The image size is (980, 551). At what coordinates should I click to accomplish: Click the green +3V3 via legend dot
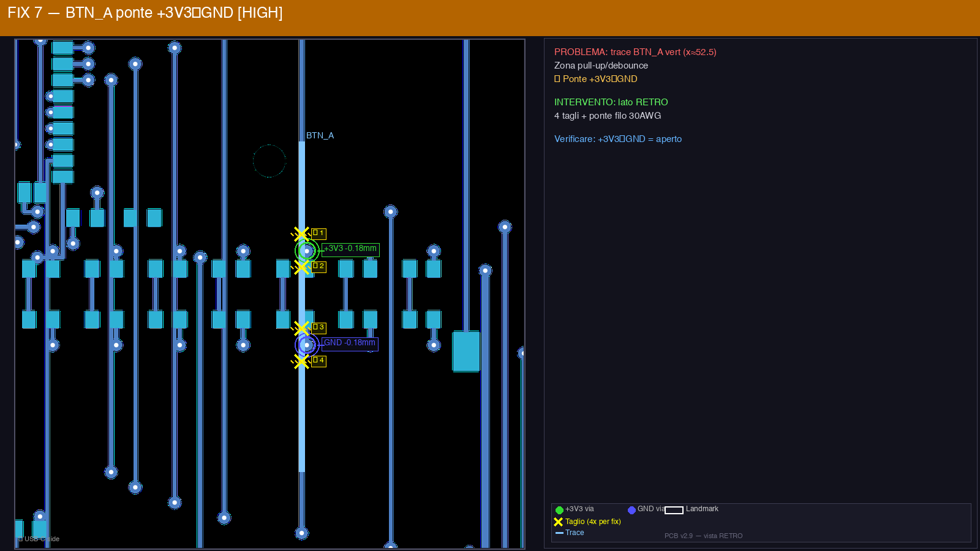point(559,510)
